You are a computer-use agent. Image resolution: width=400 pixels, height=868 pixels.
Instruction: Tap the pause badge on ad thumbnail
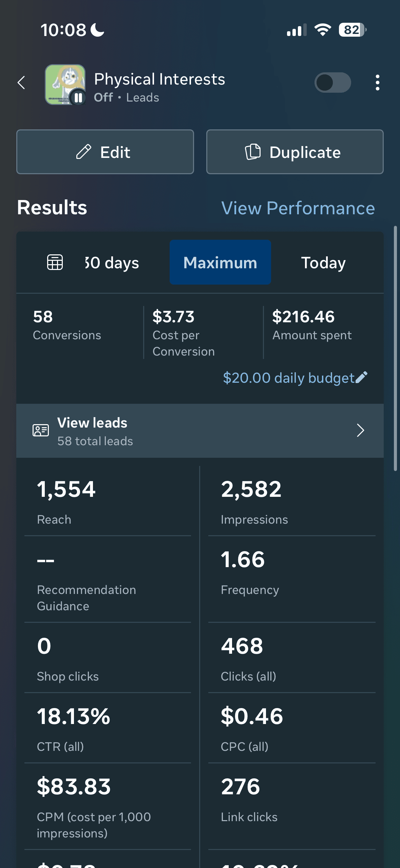78,98
